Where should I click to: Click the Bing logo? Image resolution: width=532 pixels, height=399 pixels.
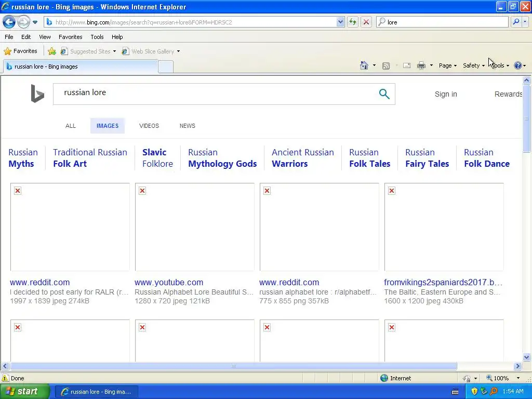pos(37,94)
